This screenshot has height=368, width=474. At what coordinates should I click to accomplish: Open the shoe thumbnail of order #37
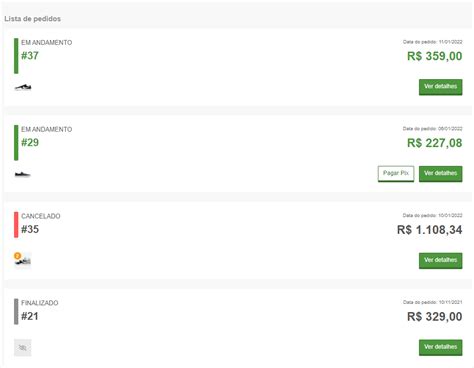pyautogui.click(x=23, y=87)
